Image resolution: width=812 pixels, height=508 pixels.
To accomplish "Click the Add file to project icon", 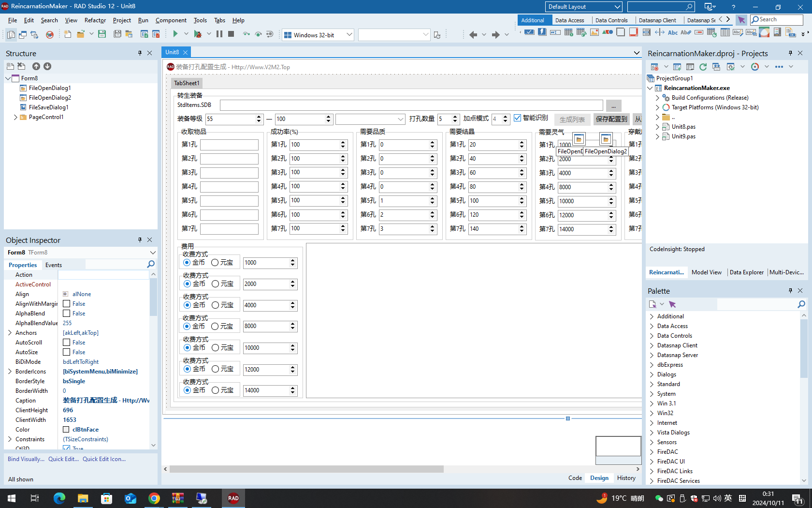I will 144,34.
